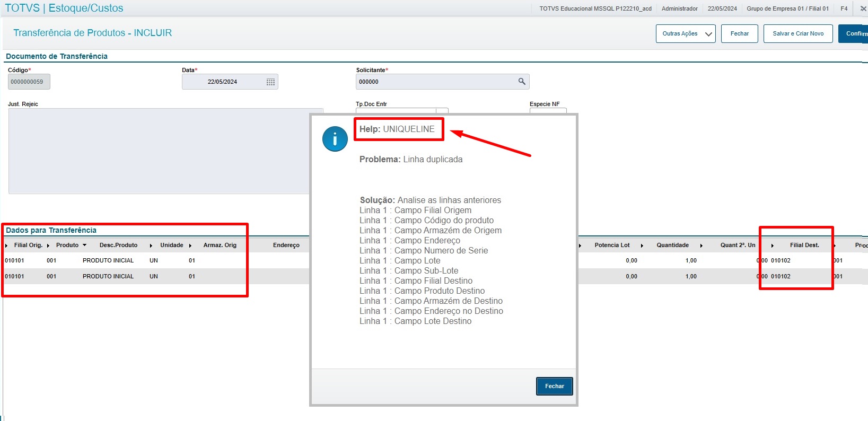
Task: Click the Help: UNIQUELINE text
Action: tap(397, 129)
